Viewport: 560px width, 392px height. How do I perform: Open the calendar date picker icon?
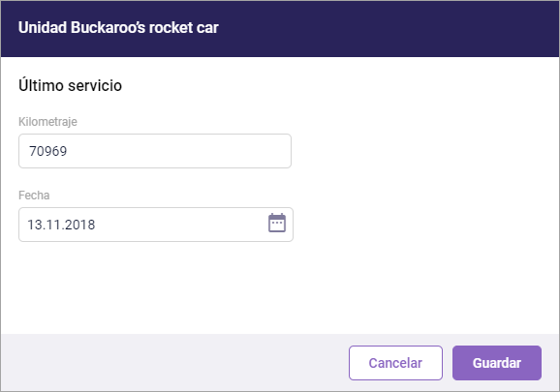[277, 223]
